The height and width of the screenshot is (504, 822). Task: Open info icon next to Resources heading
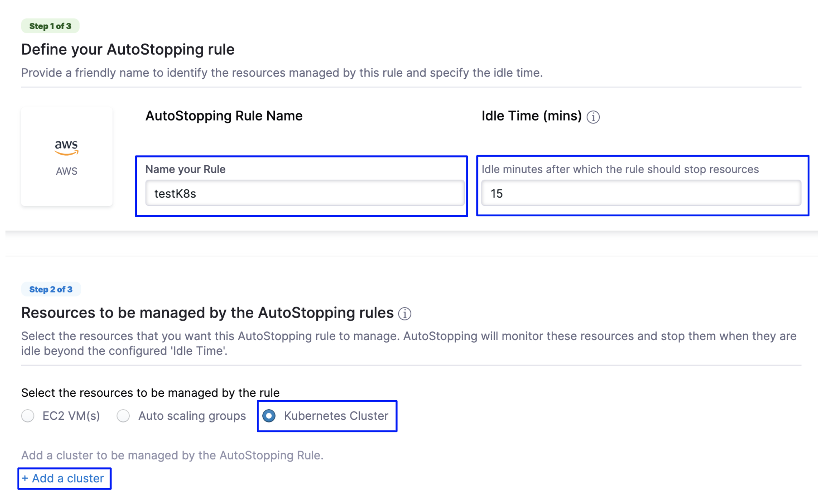click(405, 314)
